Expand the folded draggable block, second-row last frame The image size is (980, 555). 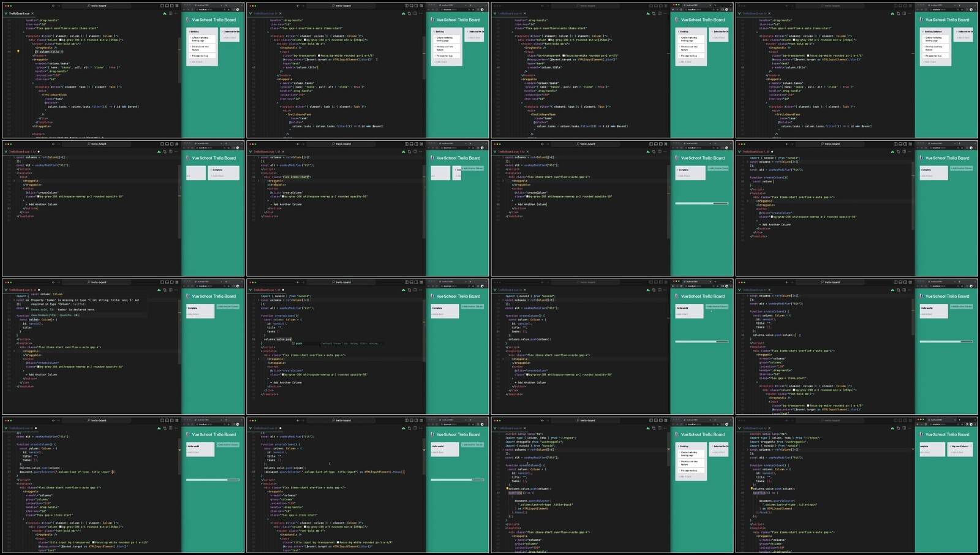(x=748, y=201)
